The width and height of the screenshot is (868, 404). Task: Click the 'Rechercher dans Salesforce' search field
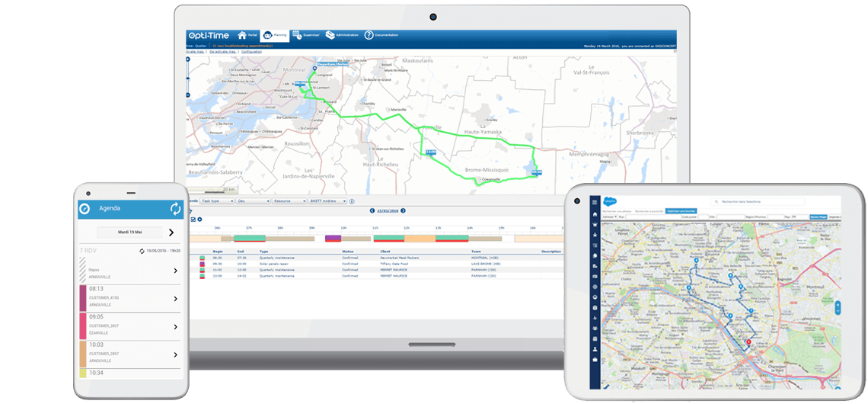[x=758, y=202]
